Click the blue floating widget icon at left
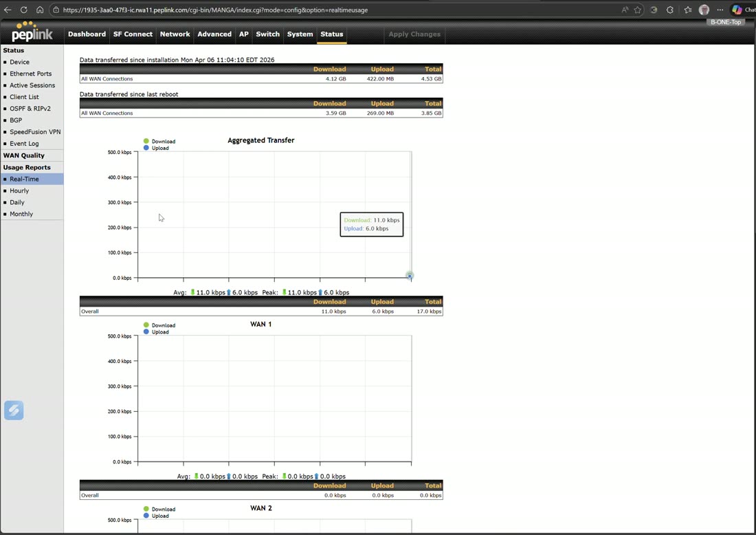The image size is (756, 535). pyautogui.click(x=14, y=411)
